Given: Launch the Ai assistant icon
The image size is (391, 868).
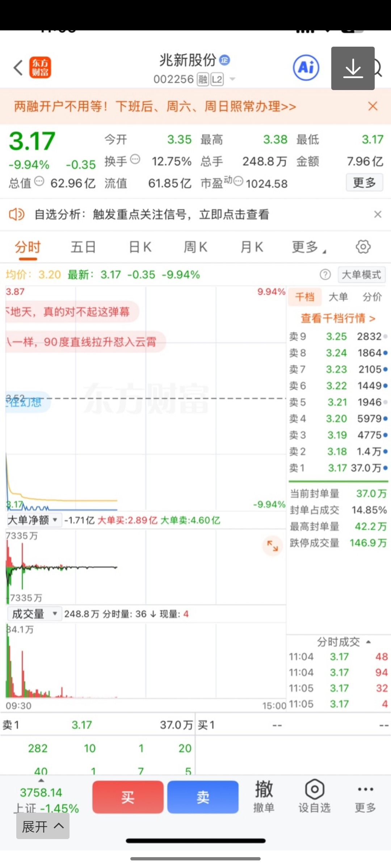Looking at the screenshot, I should [306, 68].
